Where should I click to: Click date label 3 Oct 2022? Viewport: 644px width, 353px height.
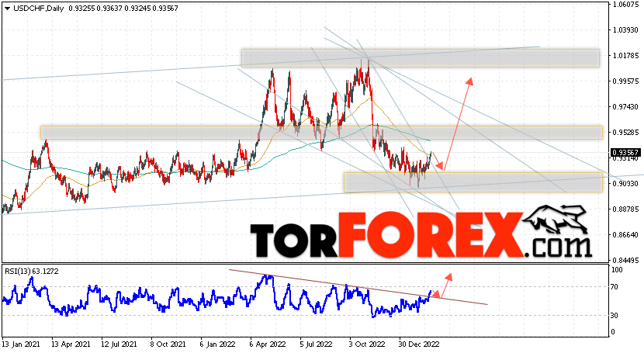[x=367, y=344]
